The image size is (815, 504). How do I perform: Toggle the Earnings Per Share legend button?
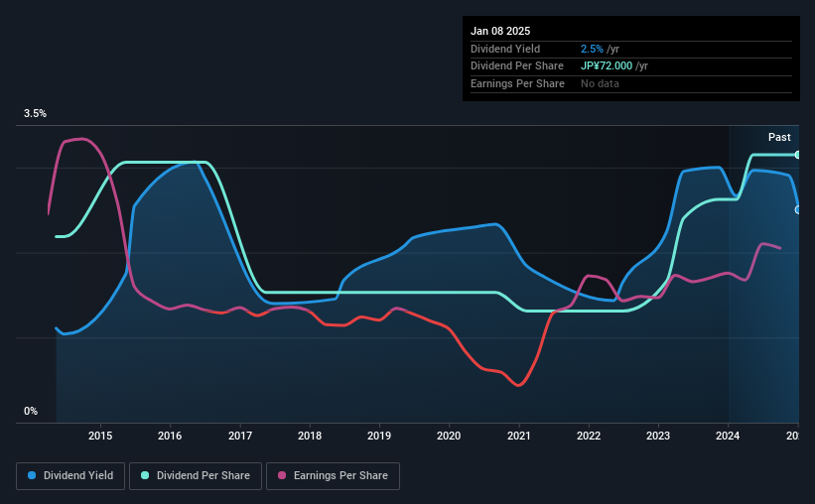pyautogui.click(x=333, y=476)
